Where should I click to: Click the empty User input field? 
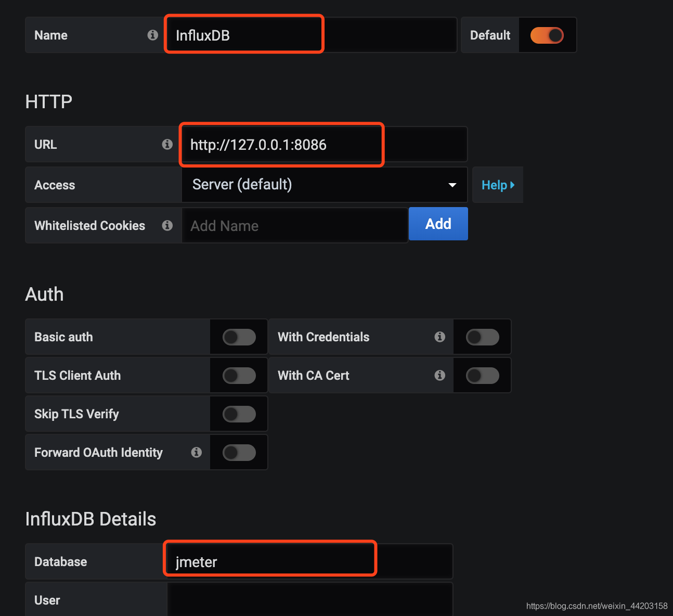click(310, 599)
